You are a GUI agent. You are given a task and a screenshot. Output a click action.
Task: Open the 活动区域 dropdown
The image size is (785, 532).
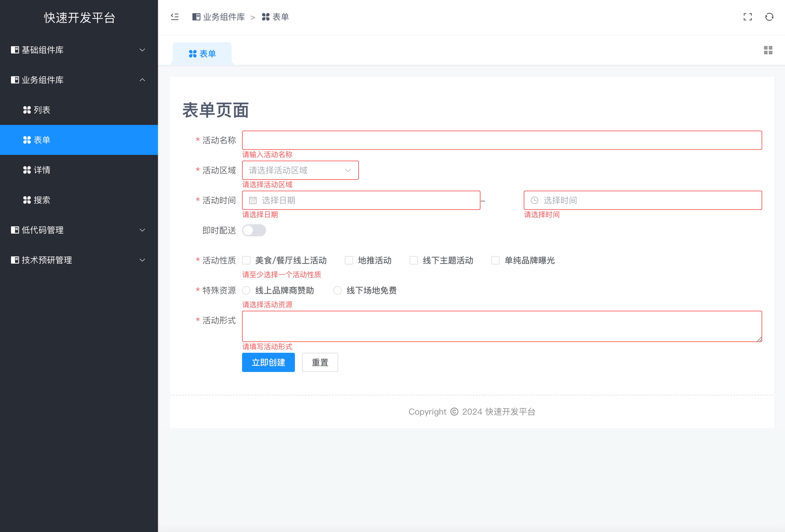coord(300,170)
